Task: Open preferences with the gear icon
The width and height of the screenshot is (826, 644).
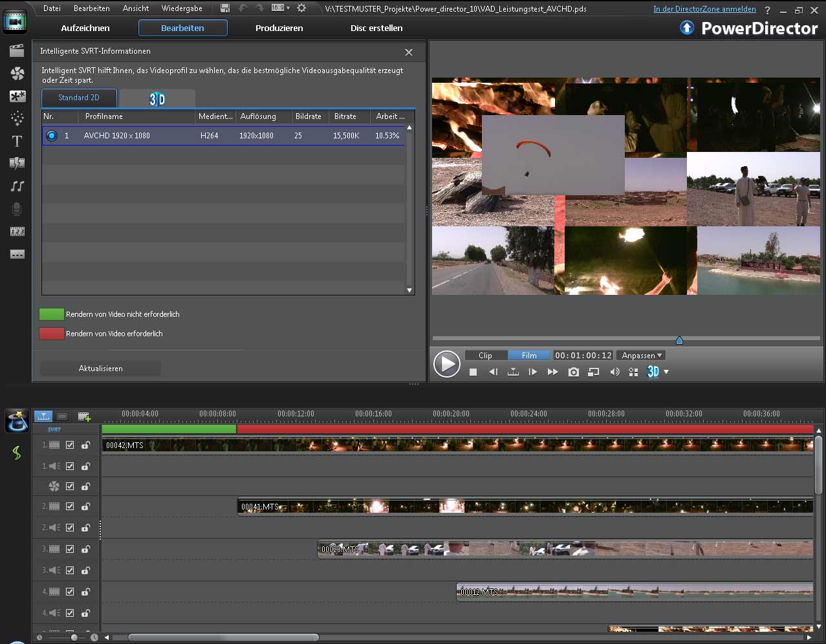Action: click(301, 8)
